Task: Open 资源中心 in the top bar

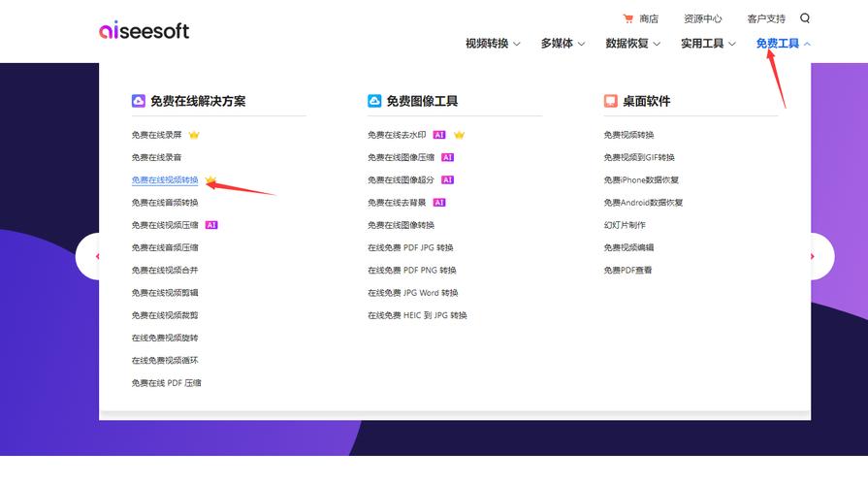Action: point(702,18)
